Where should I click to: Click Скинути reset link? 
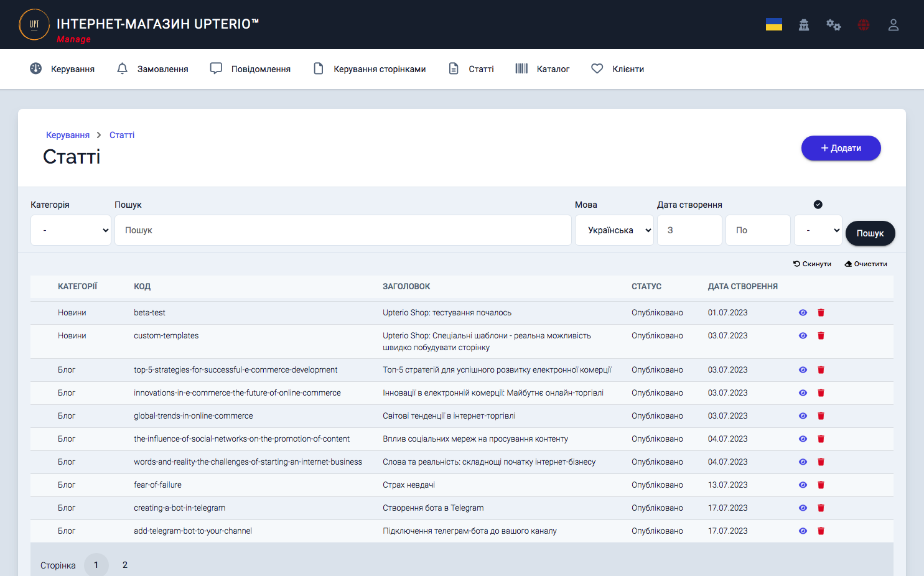[813, 264]
